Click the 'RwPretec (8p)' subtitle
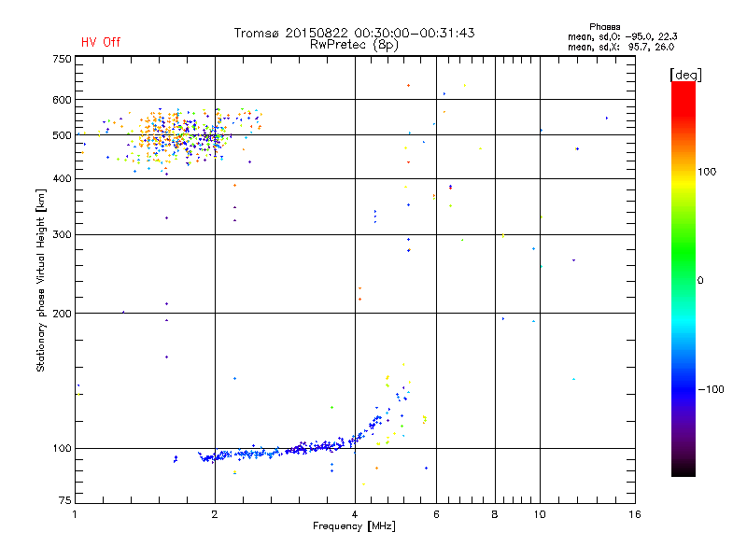The height and width of the screenshot is (560, 747). (x=354, y=45)
